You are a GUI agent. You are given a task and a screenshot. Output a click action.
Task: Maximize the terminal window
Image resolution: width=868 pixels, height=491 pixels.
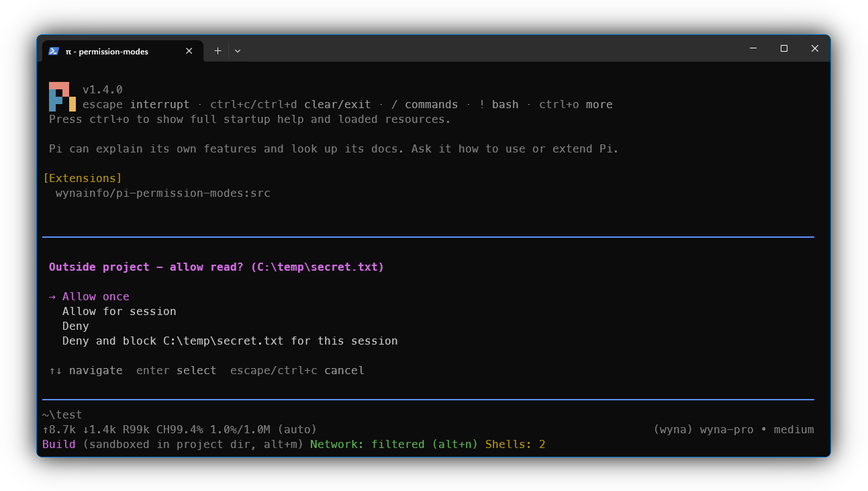[x=783, y=48]
